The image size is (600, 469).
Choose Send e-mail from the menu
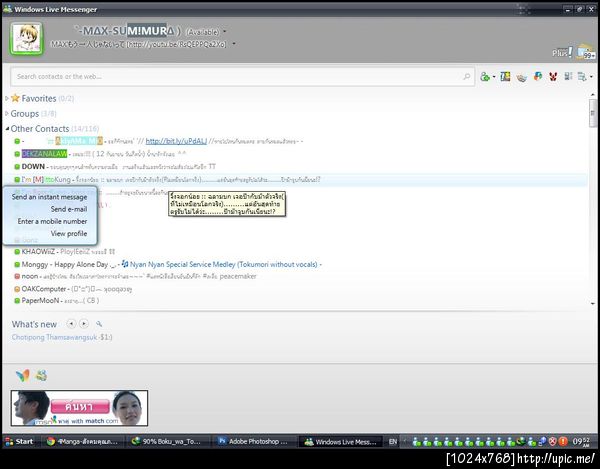coord(69,209)
